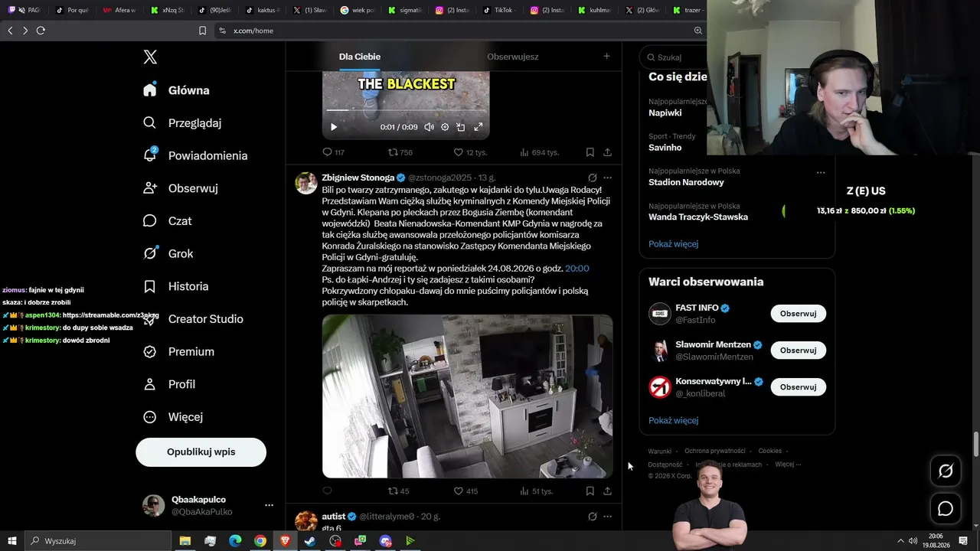Open the Główna home page
Screen dimensions: 980x551
click(x=177, y=90)
